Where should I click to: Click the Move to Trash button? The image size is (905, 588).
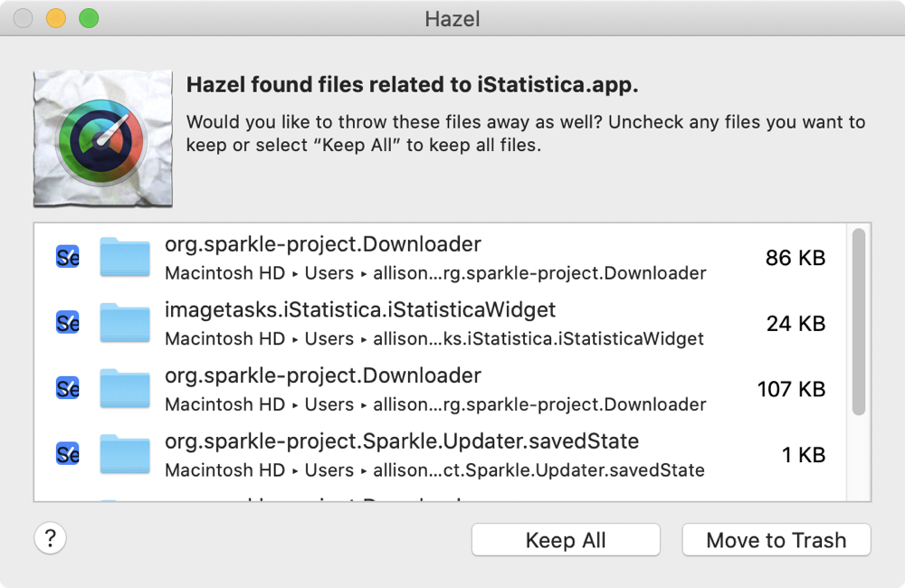(776, 540)
